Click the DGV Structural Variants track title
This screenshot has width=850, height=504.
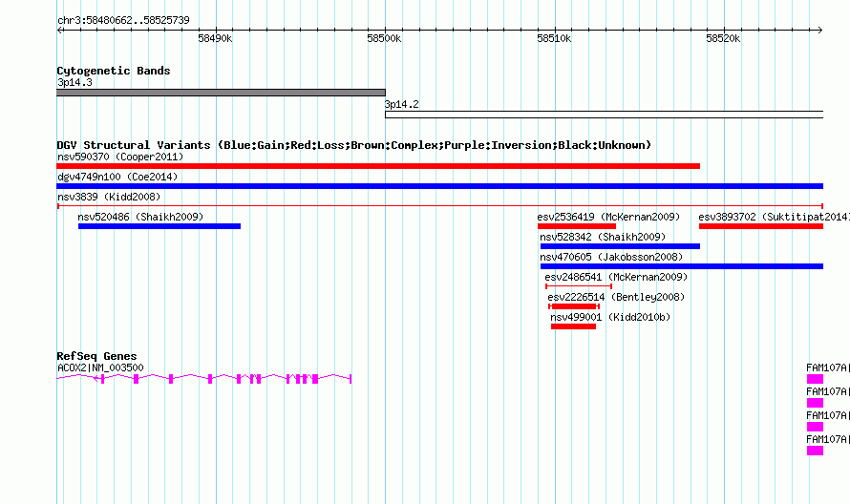click(x=354, y=145)
